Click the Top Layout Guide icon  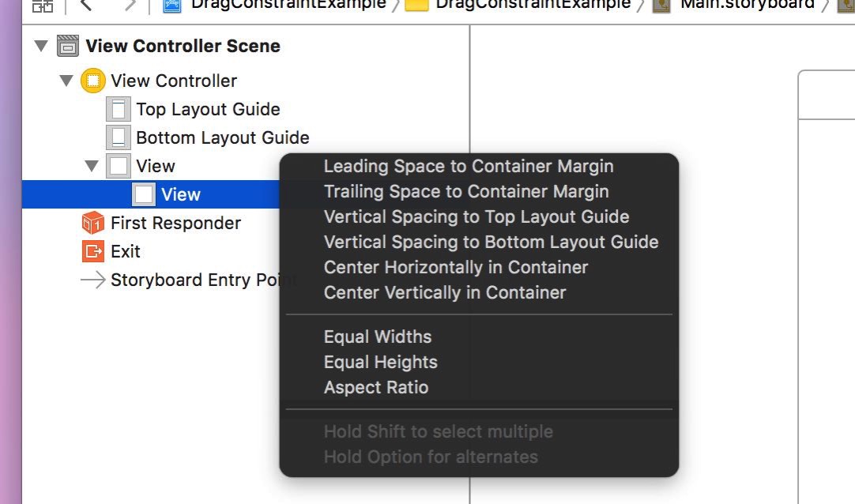tap(119, 109)
